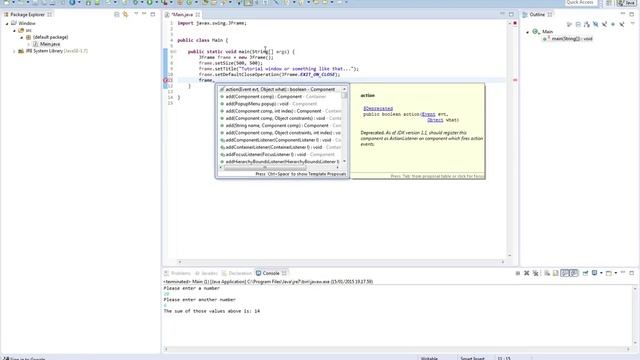Click the Quick Access search field
This screenshot has height=360, width=640.
tap(580, 2)
